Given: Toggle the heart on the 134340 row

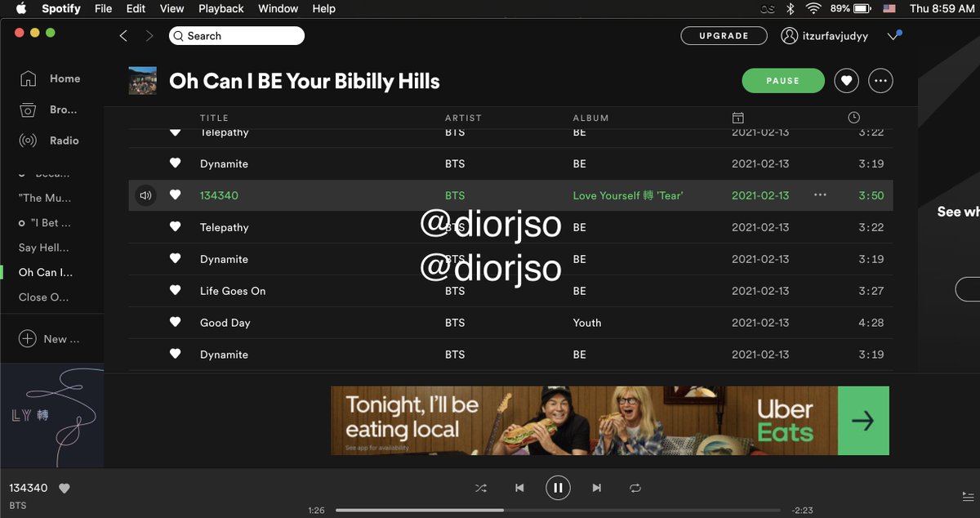Looking at the screenshot, I should coord(175,195).
